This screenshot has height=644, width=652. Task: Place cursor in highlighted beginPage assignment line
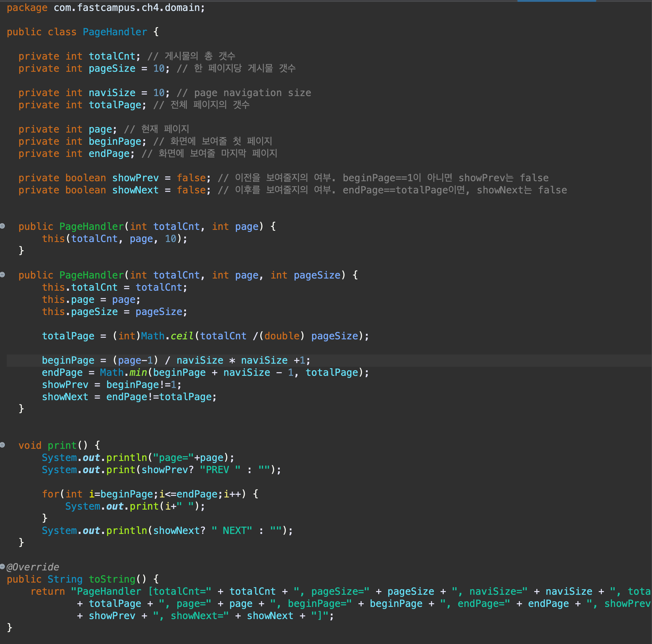click(x=175, y=360)
